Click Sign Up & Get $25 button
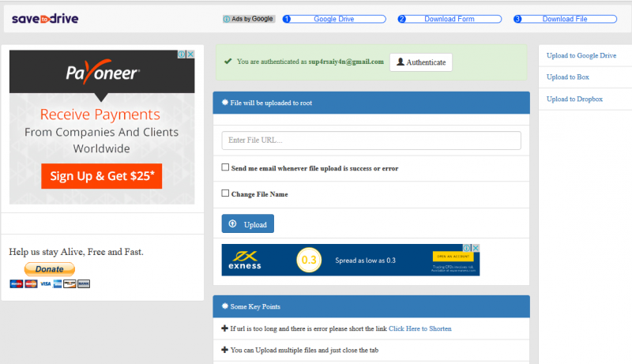 [102, 176]
